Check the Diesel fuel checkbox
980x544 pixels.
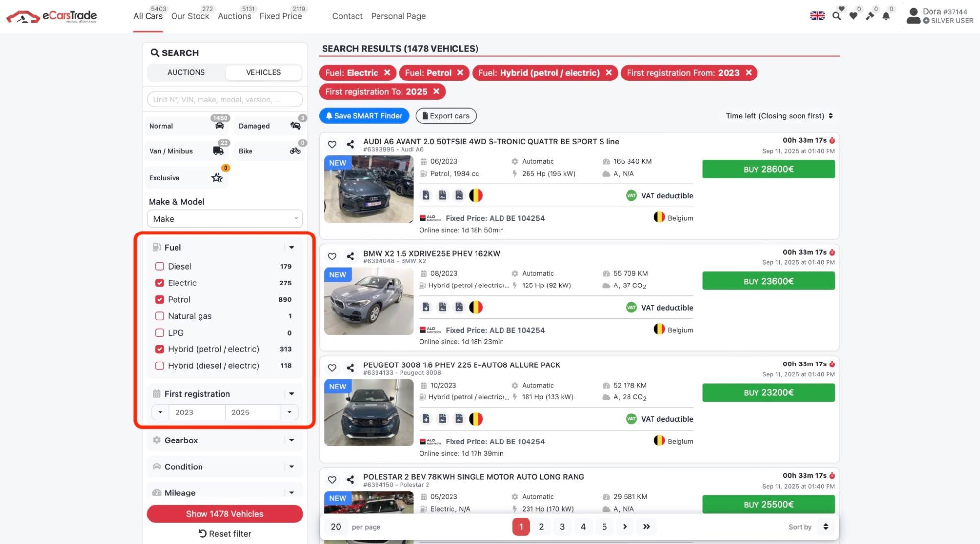pos(160,266)
